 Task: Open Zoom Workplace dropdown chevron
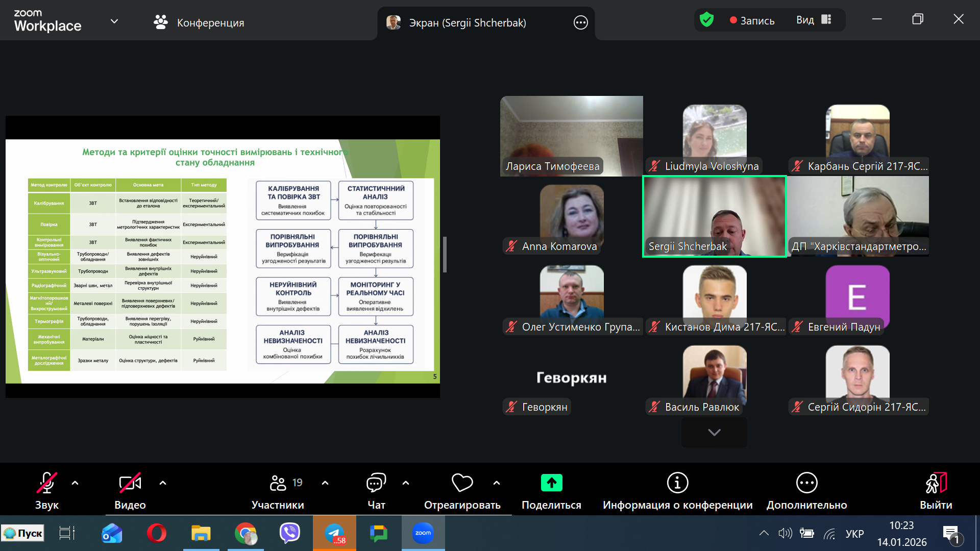[x=114, y=21]
